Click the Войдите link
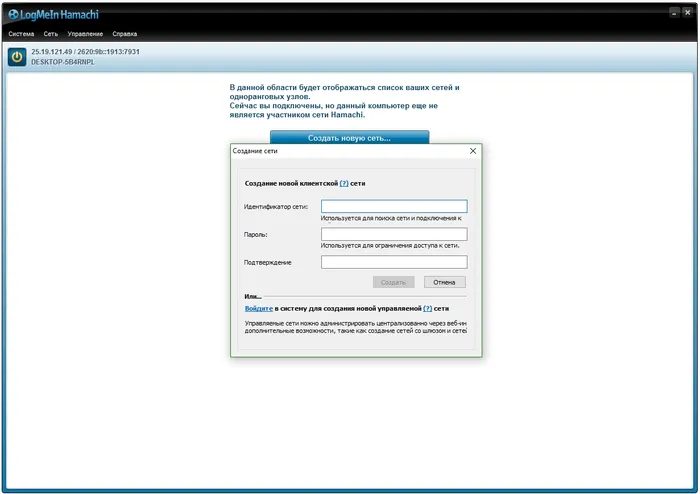 point(258,308)
